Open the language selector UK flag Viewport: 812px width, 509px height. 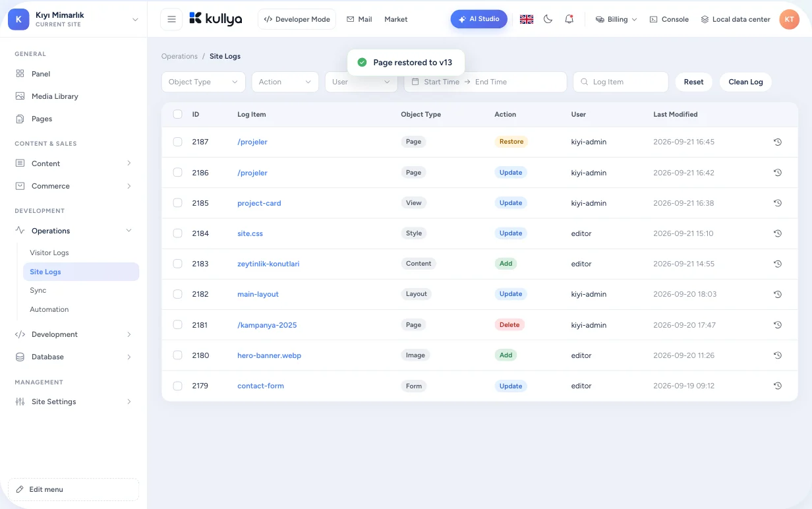[x=527, y=19]
